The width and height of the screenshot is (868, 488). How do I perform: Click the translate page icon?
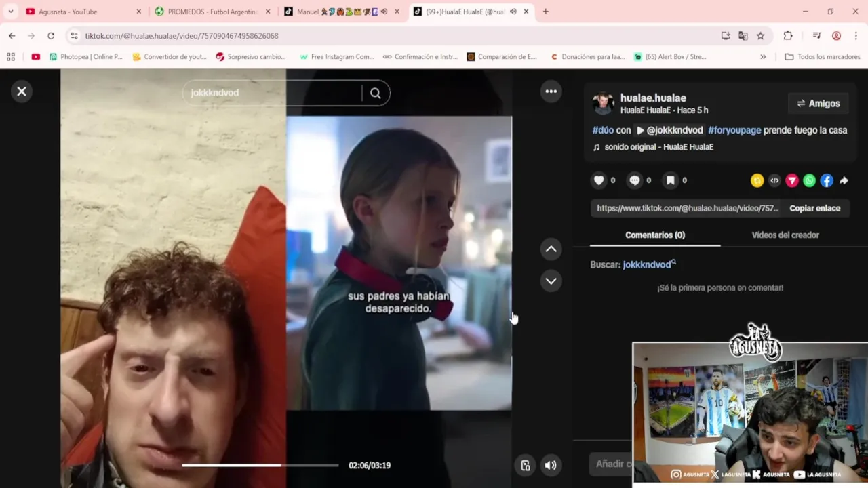pos(743,36)
